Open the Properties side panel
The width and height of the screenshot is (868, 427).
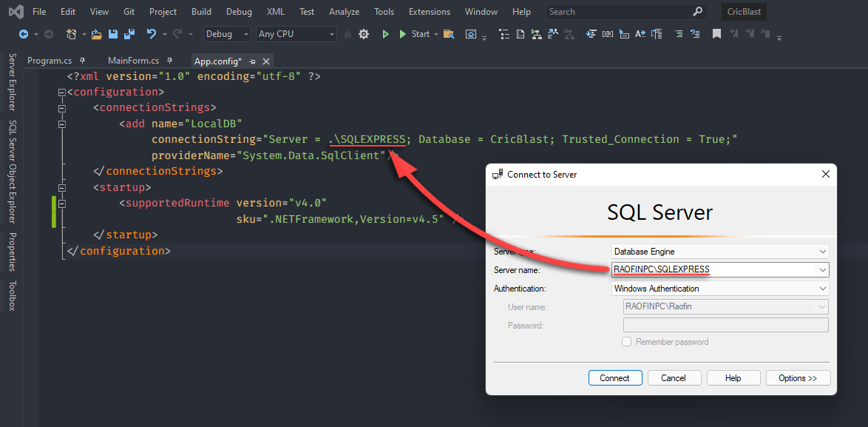click(12, 252)
